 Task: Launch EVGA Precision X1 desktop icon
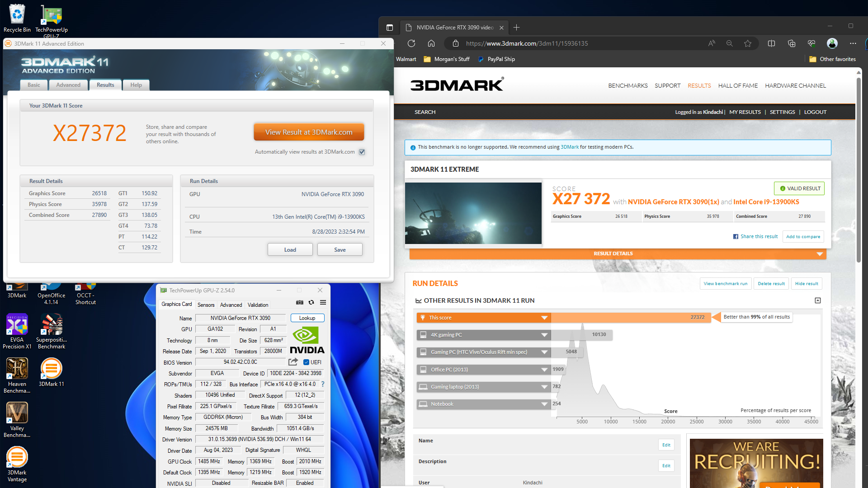coord(17,331)
